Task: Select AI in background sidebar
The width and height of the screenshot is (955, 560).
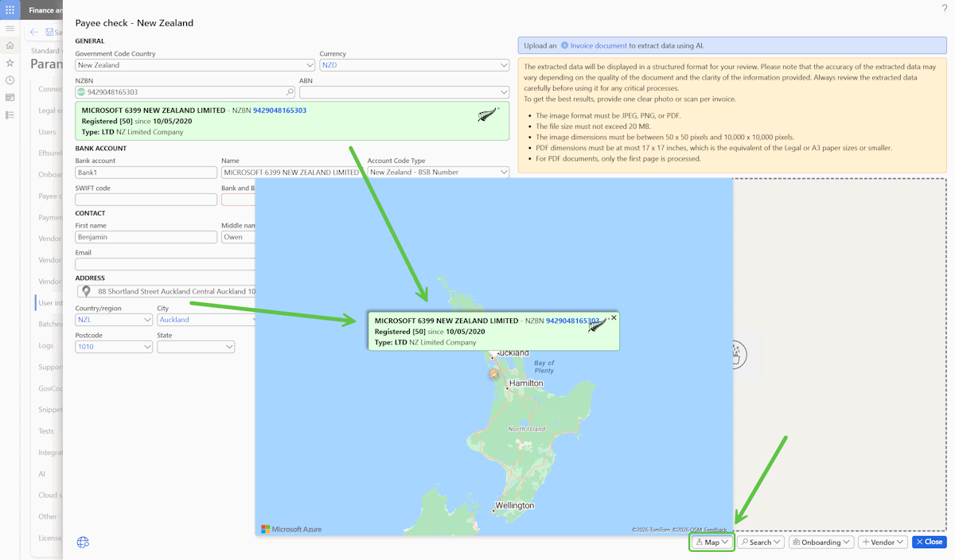Action: tap(42, 473)
